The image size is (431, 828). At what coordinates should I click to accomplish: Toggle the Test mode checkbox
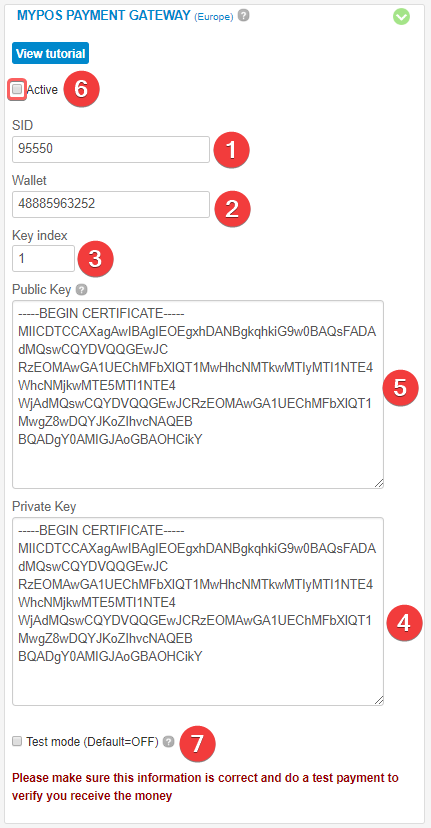click(17, 741)
